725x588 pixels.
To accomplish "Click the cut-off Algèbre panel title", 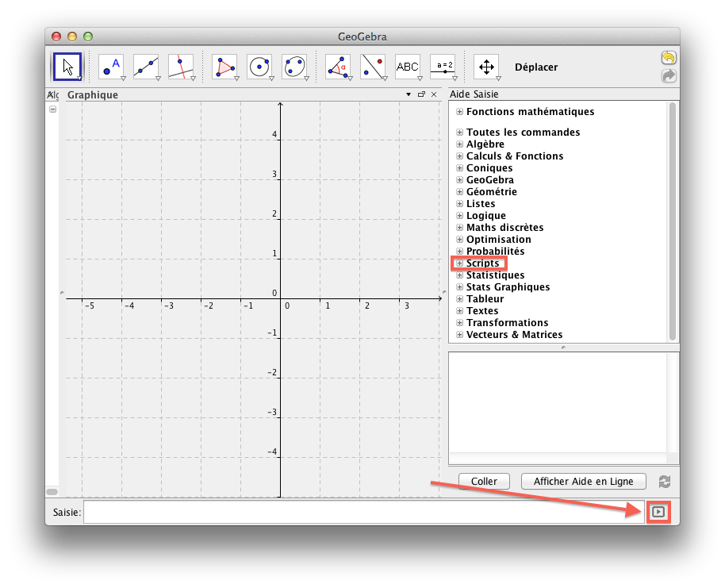I will coord(52,95).
